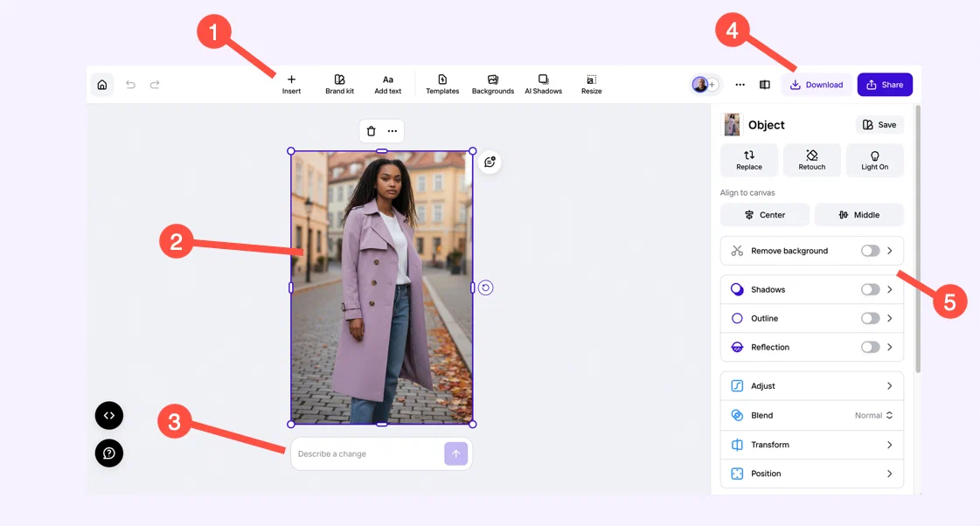This screenshot has height=526, width=980.
Task: Open the Templates tool
Action: coord(442,85)
